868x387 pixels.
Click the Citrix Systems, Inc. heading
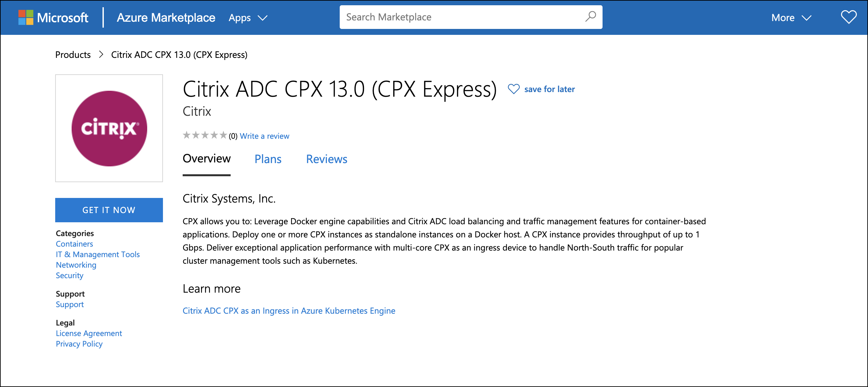(229, 199)
